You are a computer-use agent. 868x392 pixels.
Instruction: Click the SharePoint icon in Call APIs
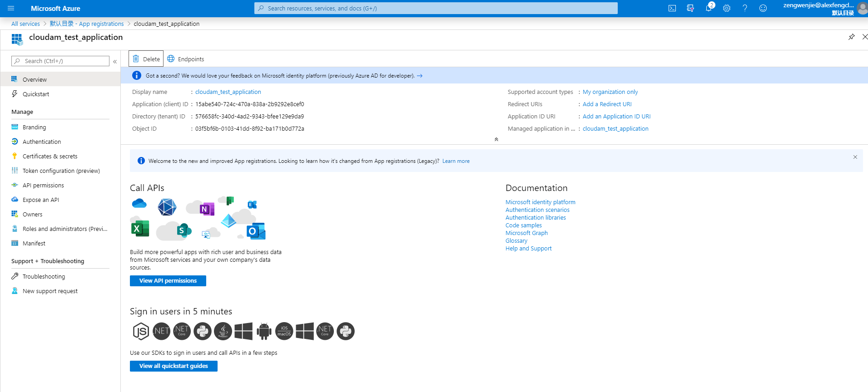(x=184, y=230)
